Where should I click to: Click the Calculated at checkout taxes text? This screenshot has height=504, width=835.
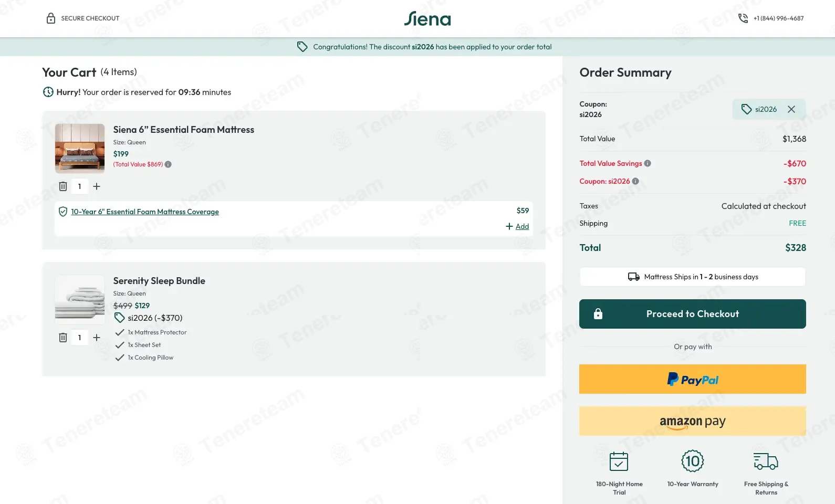point(764,206)
